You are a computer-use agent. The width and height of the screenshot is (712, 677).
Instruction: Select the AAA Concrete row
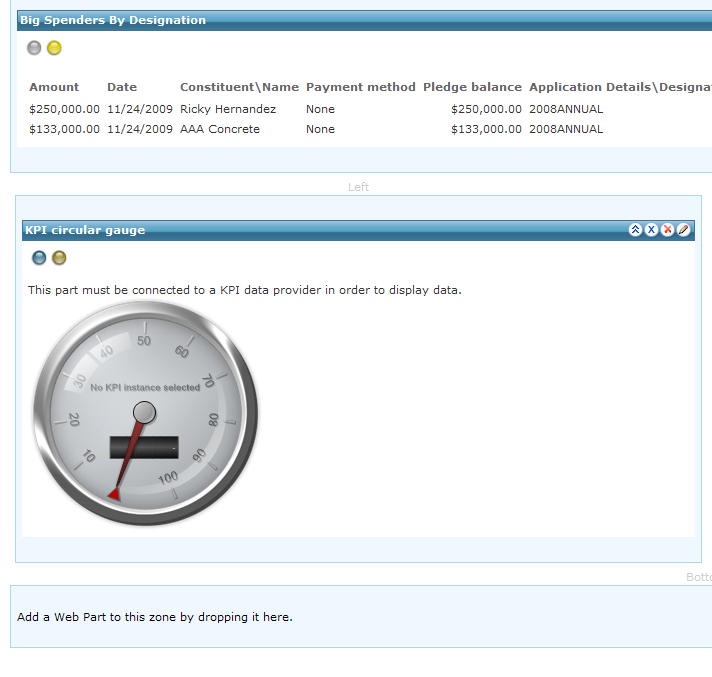(x=220, y=129)
